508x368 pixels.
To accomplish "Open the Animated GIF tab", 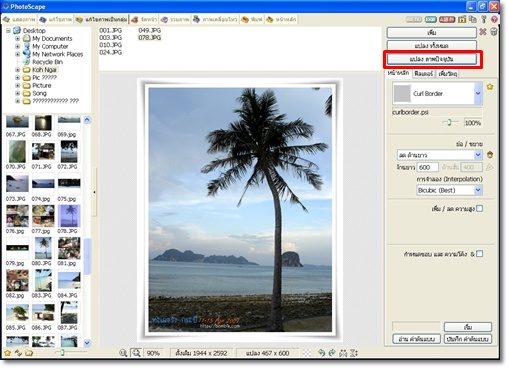I will coord(215,20).
